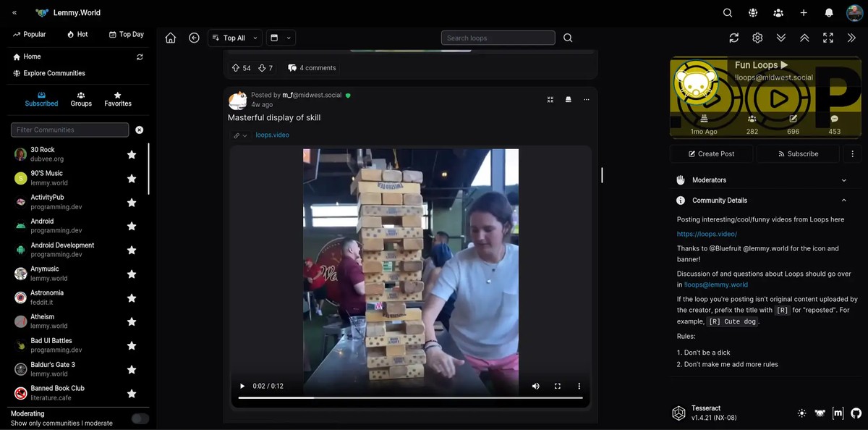This screenshot has width=868, height=430.
Task: Unfavorite the 30 Rock community star
Action: coord(132,154)
